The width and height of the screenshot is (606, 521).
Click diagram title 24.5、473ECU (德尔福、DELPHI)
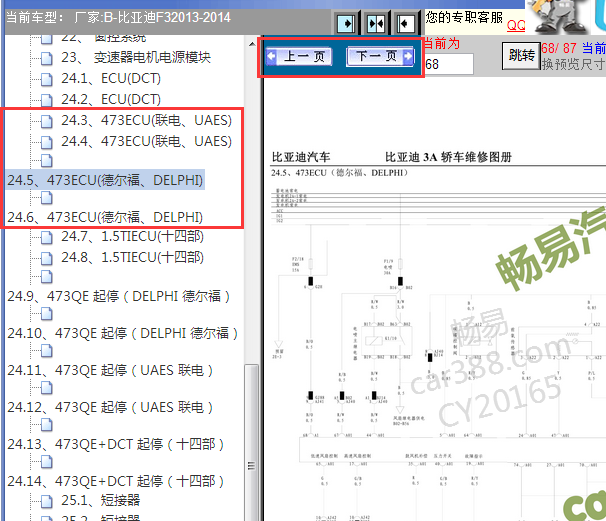tap(339, 173)
